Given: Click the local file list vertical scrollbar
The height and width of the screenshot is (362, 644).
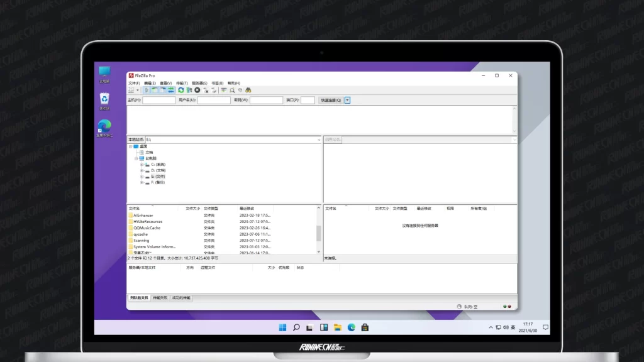Looking at the screenshot, I should (x=319, y=233).
